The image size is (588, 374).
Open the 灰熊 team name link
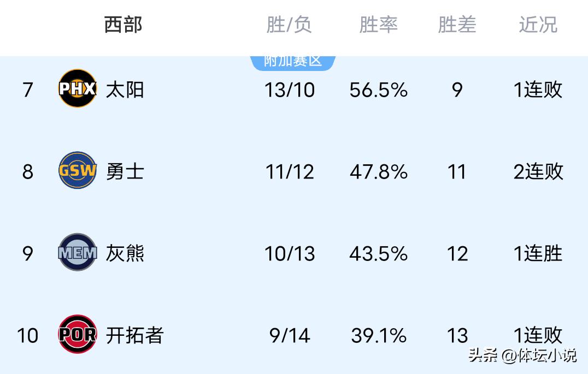125,253
